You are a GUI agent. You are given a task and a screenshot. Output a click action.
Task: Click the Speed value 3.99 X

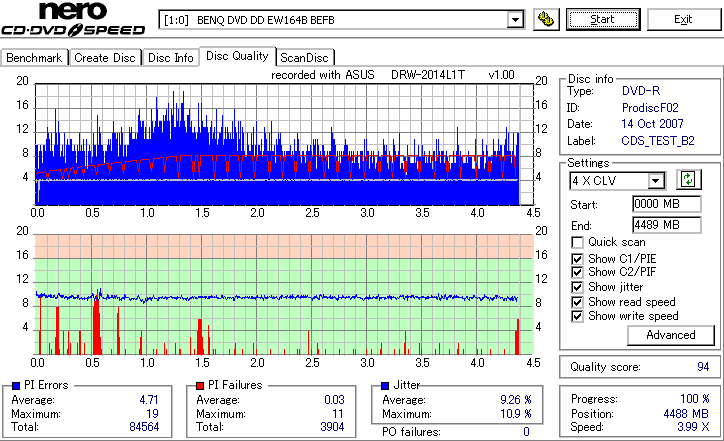693,427
